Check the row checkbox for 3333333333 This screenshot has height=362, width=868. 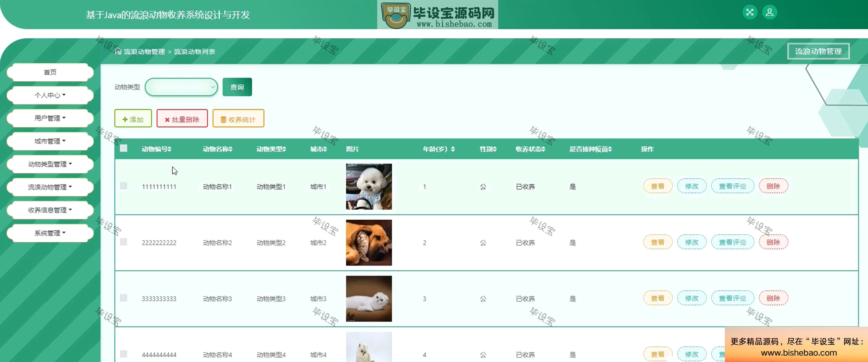[124, 298]
